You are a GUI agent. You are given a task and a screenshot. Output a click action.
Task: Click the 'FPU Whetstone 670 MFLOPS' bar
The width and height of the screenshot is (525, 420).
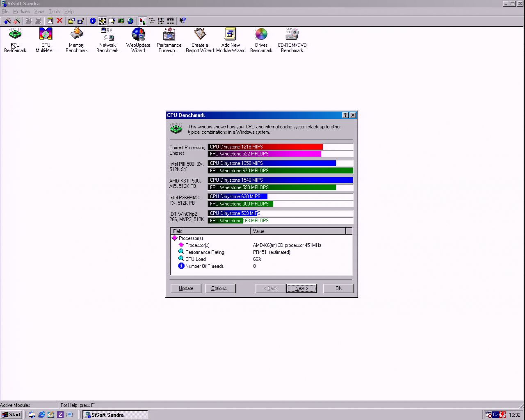[281, 171]
